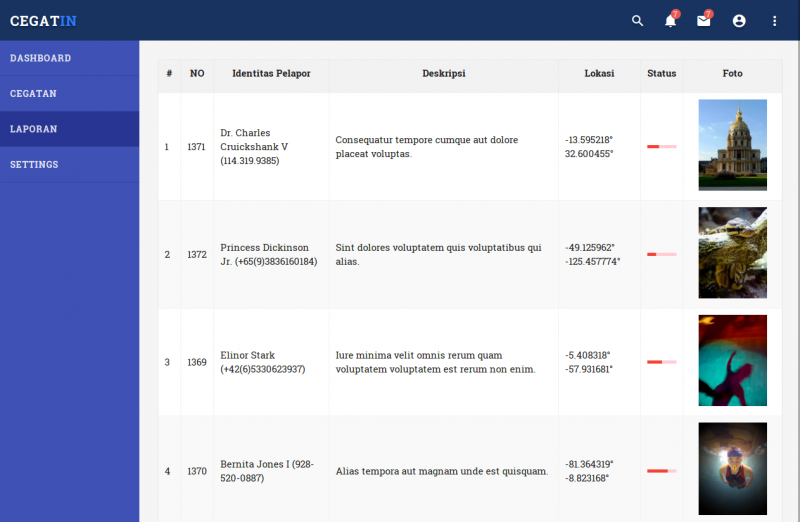Open the mail envelope messages icon
Viewport: 800px width, 522px height.
tap(704, 20)
